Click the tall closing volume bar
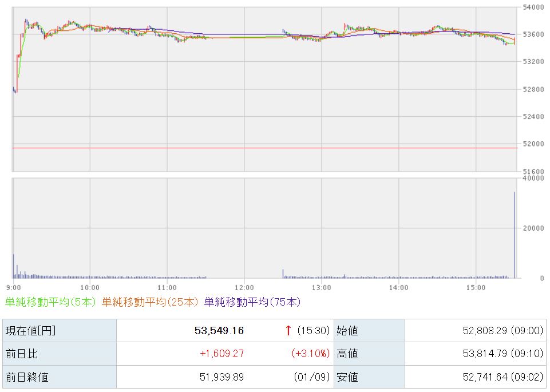 (x=515, y=235)
